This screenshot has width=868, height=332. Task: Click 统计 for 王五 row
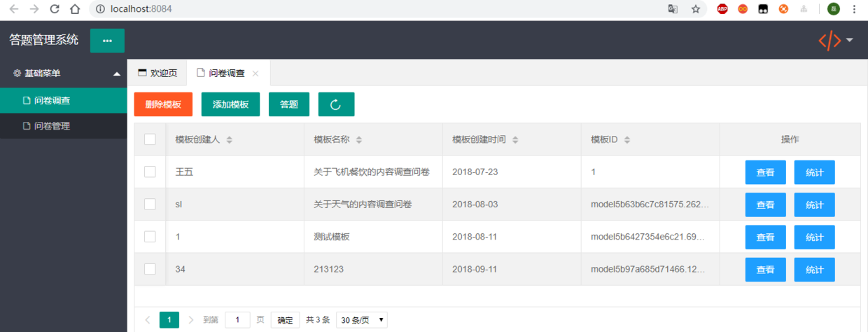[x=815, y=172]
